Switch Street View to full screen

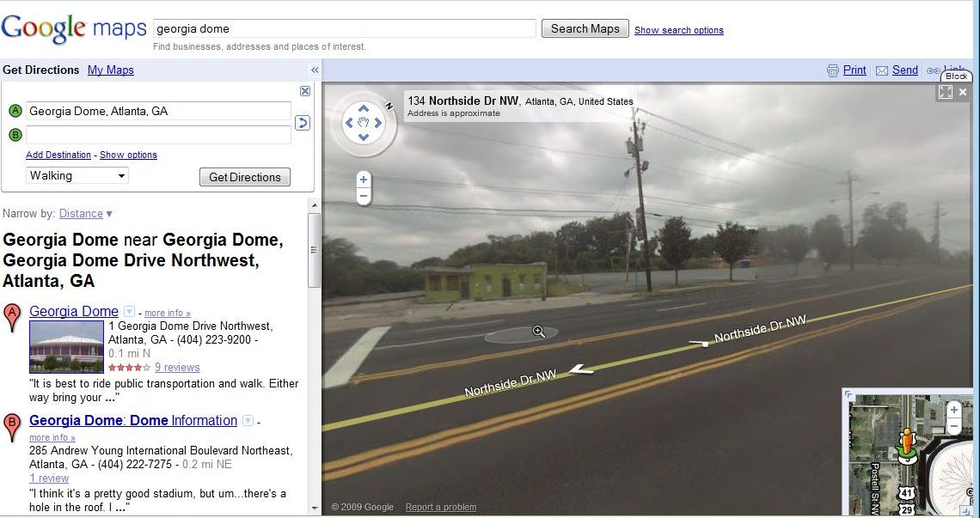click(946, 92)
